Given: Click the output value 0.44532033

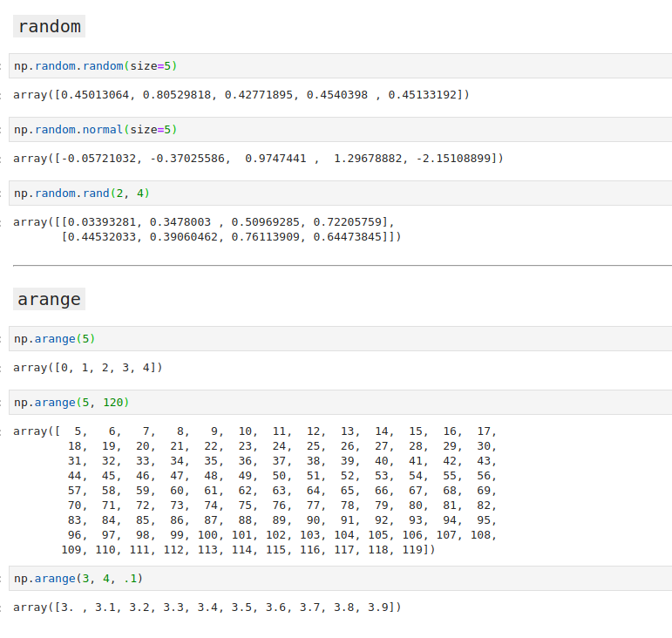Looking at the screenshot, I should coord(102,237).
